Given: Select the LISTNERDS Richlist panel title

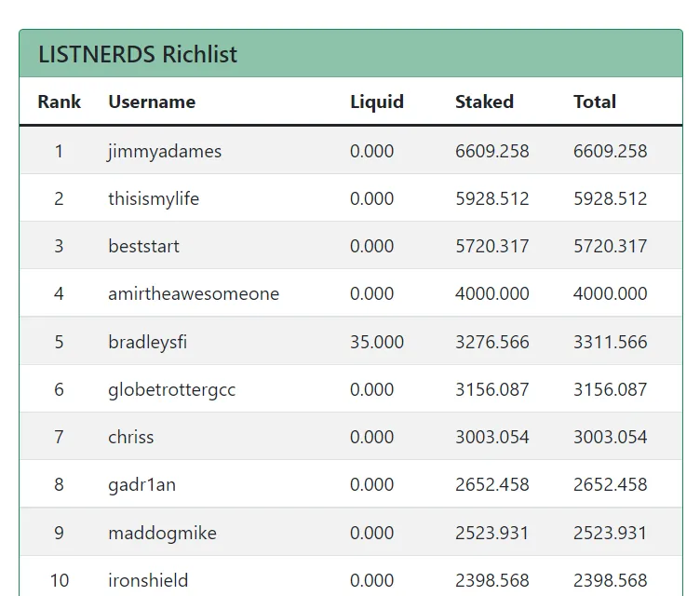Looking at the screenshot, I should pos(138,55).
